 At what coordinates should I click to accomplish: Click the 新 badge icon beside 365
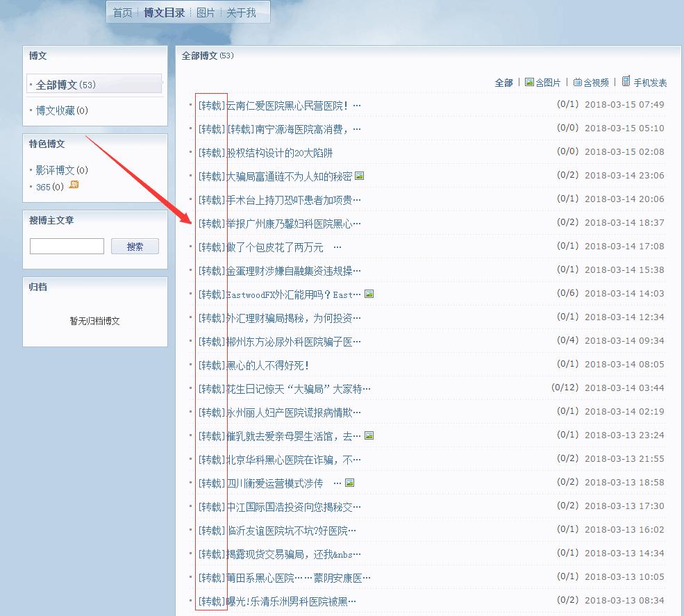click(74, 185)
